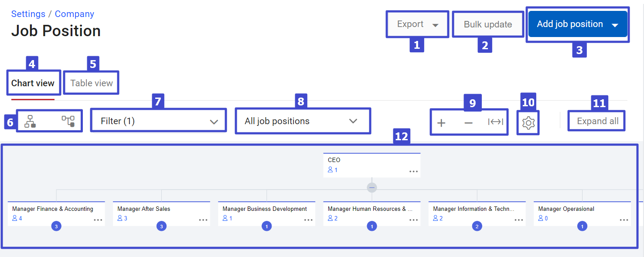The width and height of the screenshot is (644, 257).
Task: Zoom in the chart with plus icon
Action: point(441,123)
